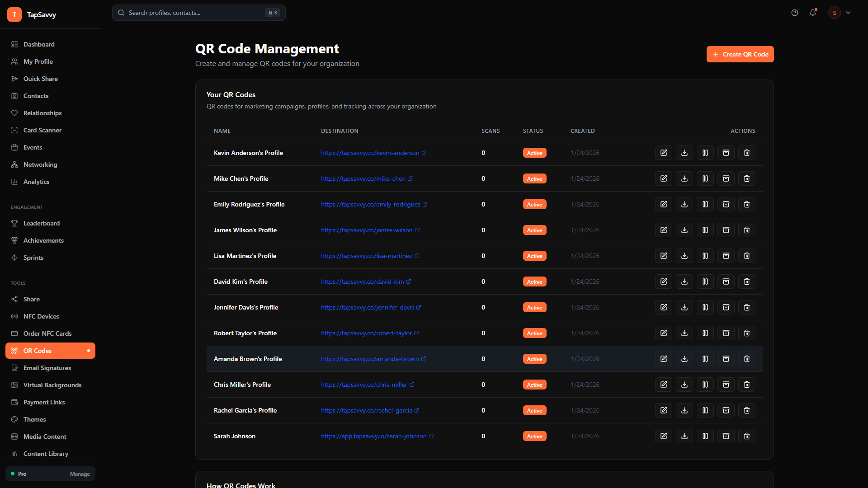Pause Mike Chen's QR code
The width and height of the screenshot is (868, 488).
[705, 178]
